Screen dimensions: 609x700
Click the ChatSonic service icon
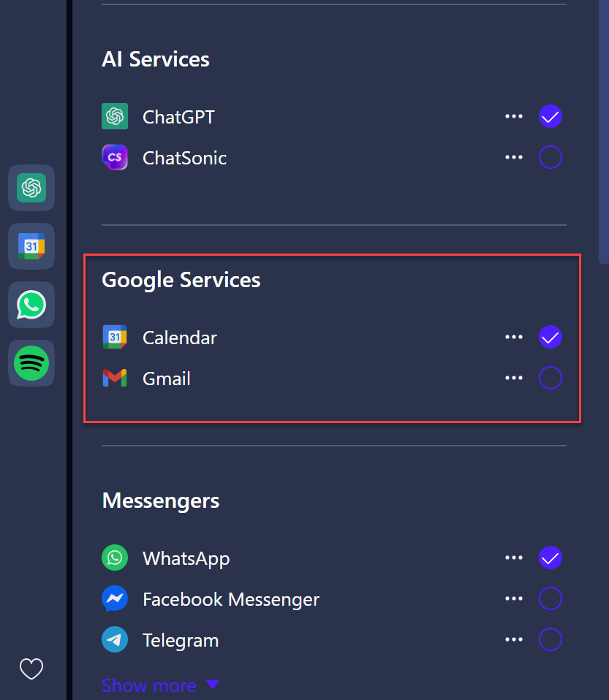tap(115, 158)
